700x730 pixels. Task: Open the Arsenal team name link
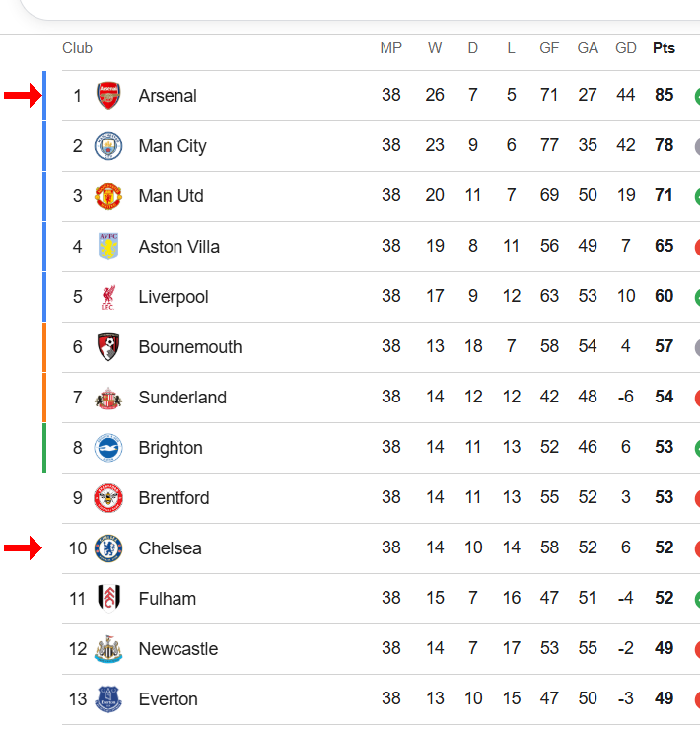pos(168,96)
